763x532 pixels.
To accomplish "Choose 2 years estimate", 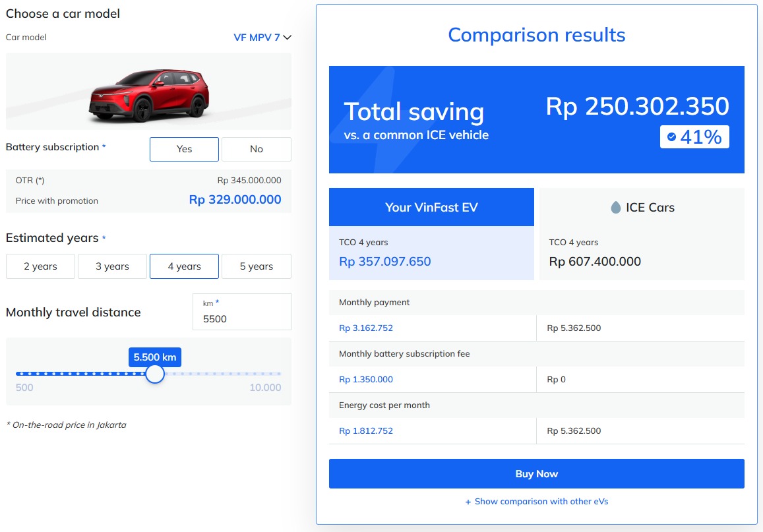I will pyautogui.click(x=40, y=266).
